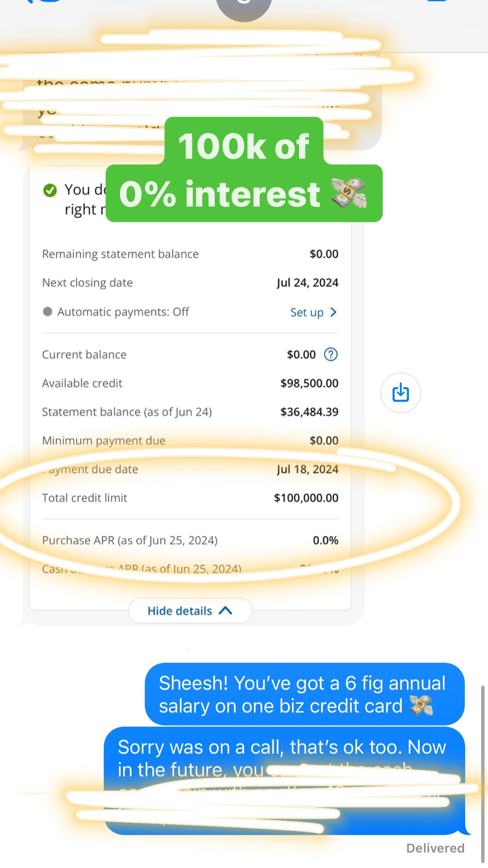This screenshot has width=488, height=868.
Task: Tap the "Sheesh! You've got a 6 fig" message bubble
Action: coord(304,694)
